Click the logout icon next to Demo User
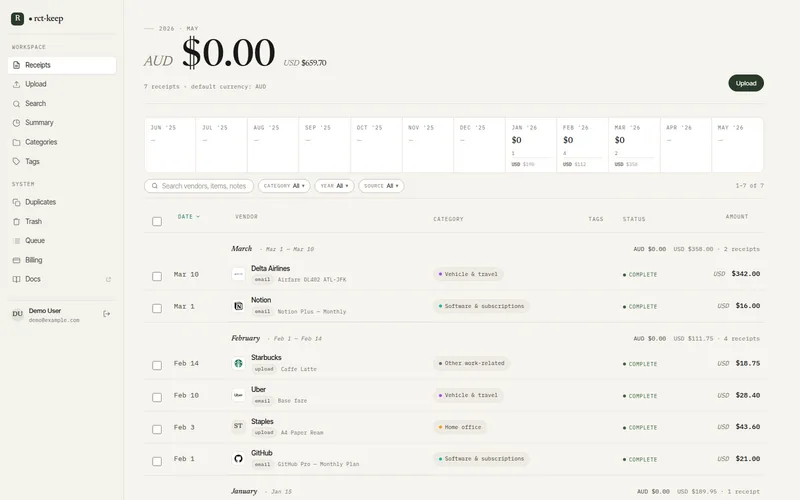Viewport: 800px width, 500px height. (x=107, y=314)
